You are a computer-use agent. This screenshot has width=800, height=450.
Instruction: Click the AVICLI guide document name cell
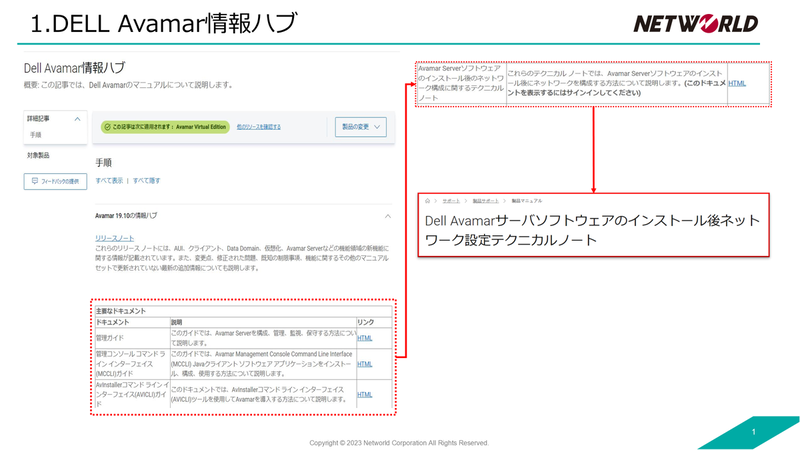[132, 394]
